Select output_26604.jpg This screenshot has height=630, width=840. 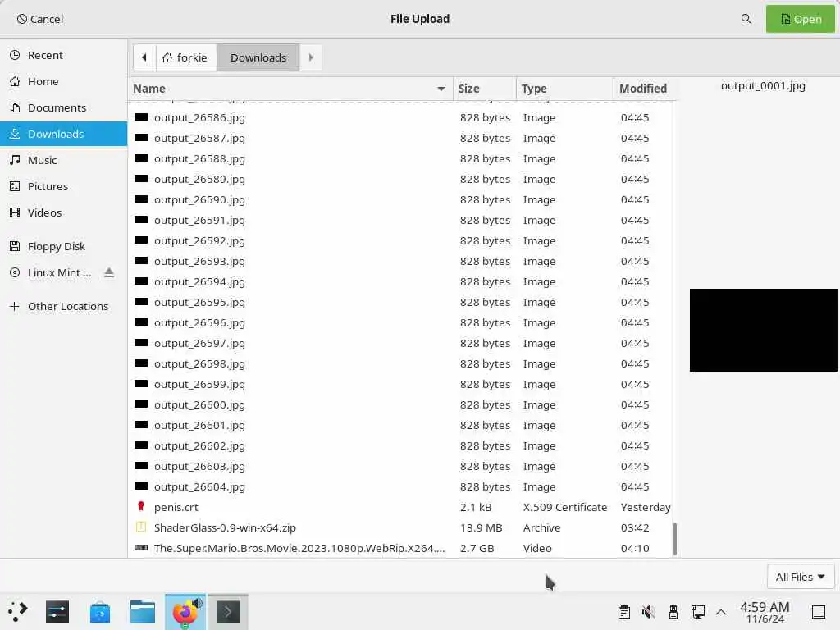(x=399, y=487)
